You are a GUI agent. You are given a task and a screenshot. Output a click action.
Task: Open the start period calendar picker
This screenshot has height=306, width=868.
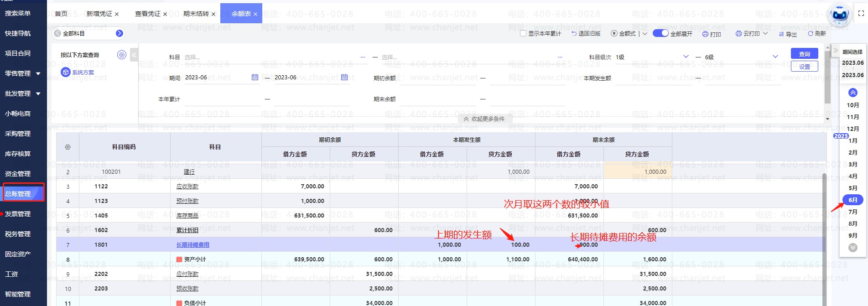click(x=255, y=78)
